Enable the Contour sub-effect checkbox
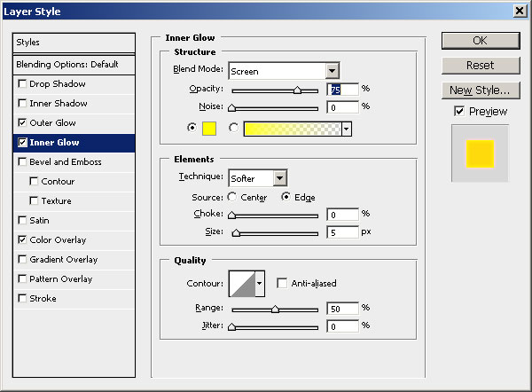Image resolution: width=532 pixels, height=392 pixels. [x=34, y=181]
